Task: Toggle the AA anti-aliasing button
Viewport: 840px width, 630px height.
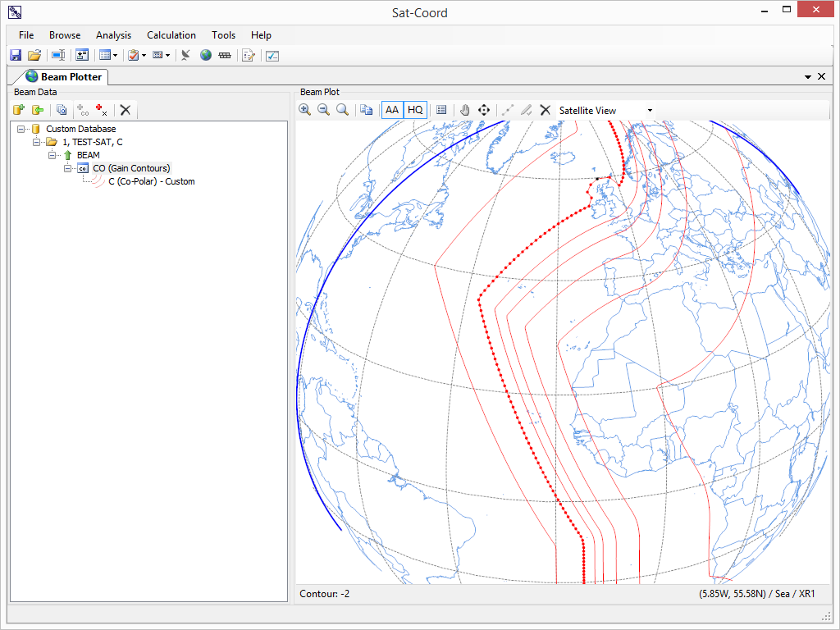Action: pos(392,110)
